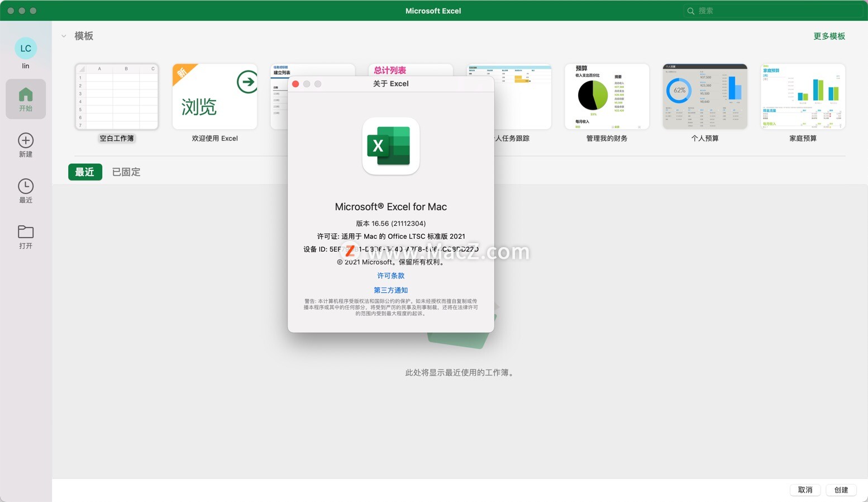Open the 新建 new workbook section
Screen dimensions: 868x502
tap(26, 145)
